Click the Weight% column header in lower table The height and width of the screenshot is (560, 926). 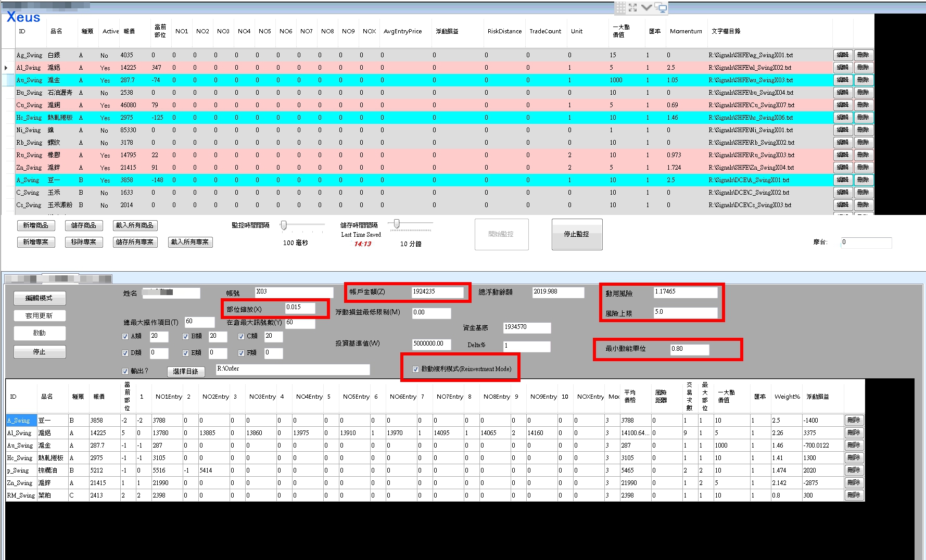click(x=787, y=397)
